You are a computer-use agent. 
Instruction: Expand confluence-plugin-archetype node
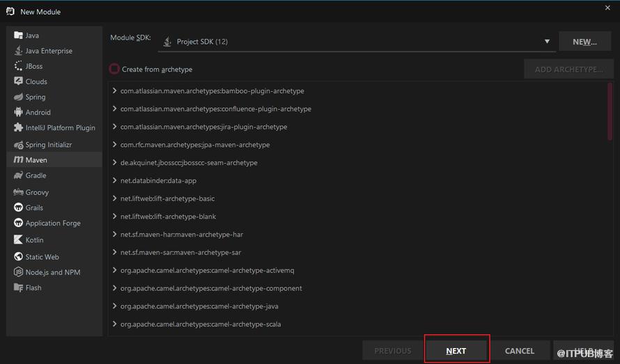pos(114,109)
